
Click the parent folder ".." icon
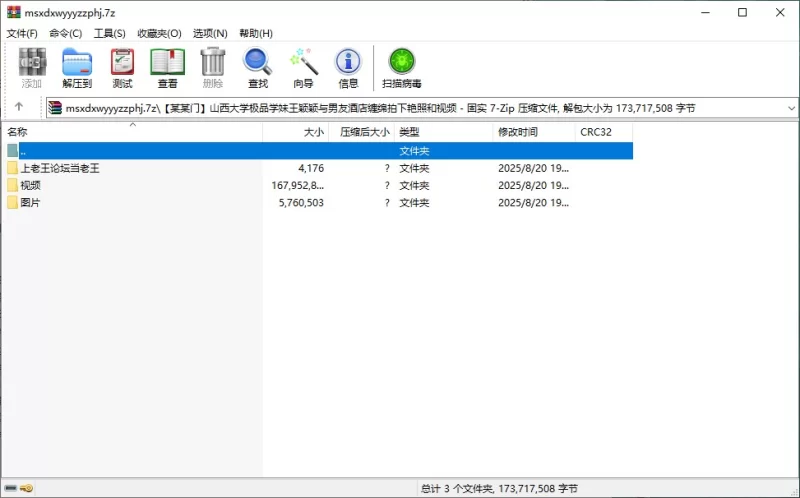[13, 151]
